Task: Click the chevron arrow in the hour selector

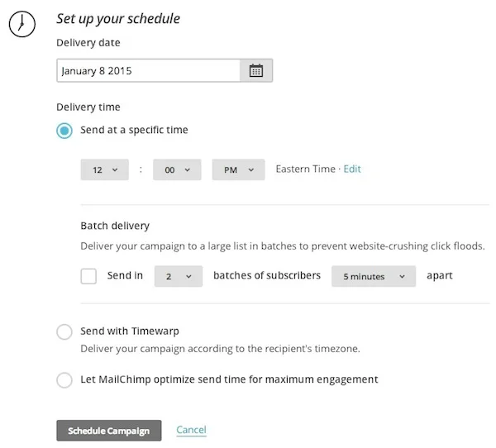Action: [x=115, y=170]
